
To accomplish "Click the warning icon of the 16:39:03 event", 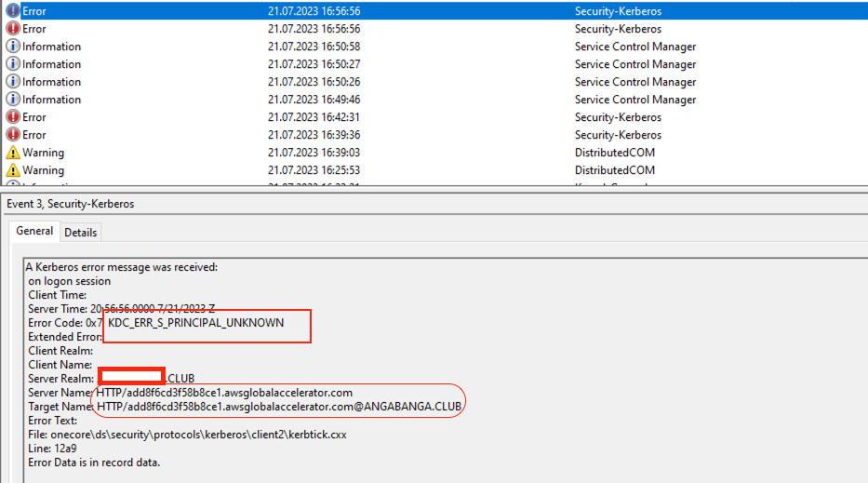I will pyautogui.click(x=13, y=153).
